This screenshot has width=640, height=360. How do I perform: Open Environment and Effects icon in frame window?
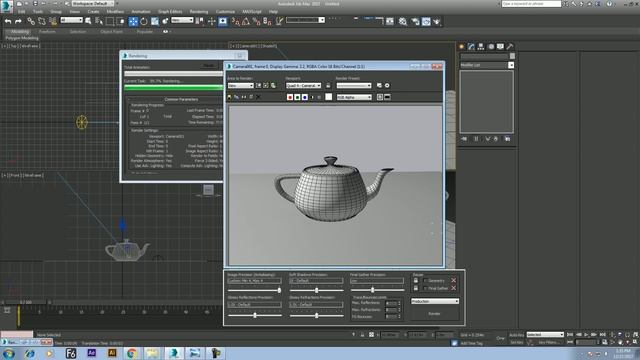pos(387,85)
